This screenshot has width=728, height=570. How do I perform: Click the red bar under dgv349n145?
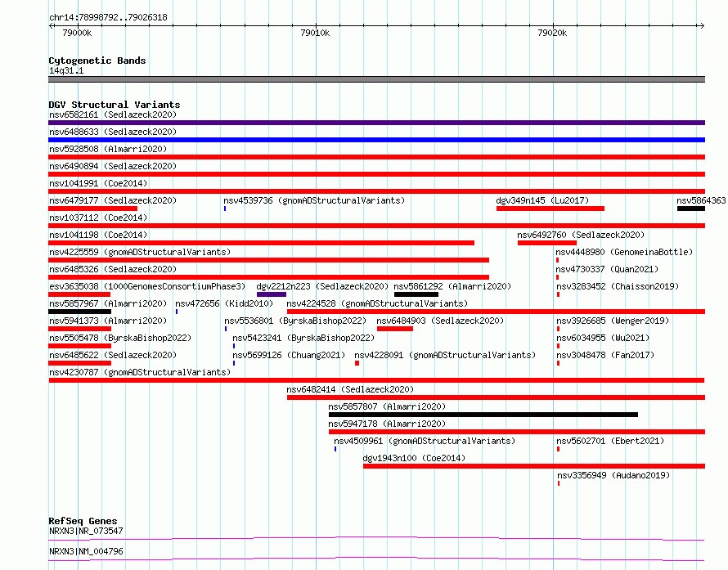click(550, 209)
